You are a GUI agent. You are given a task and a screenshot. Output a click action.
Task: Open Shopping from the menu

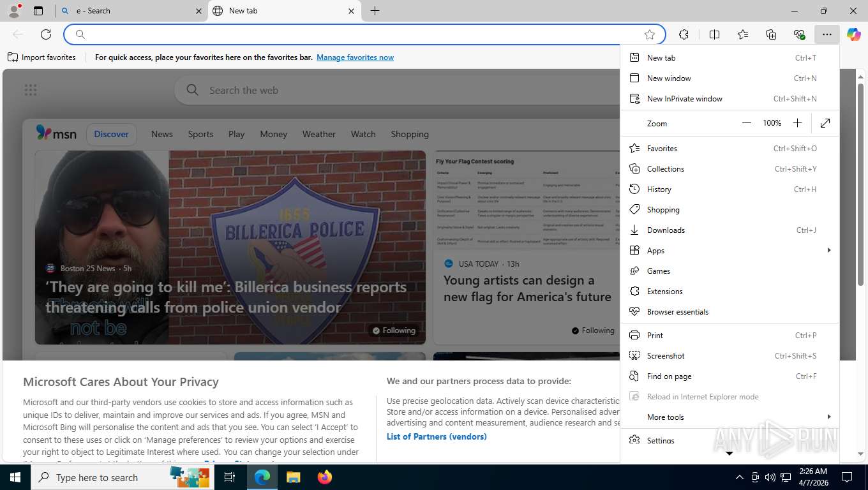click(730, 209)
